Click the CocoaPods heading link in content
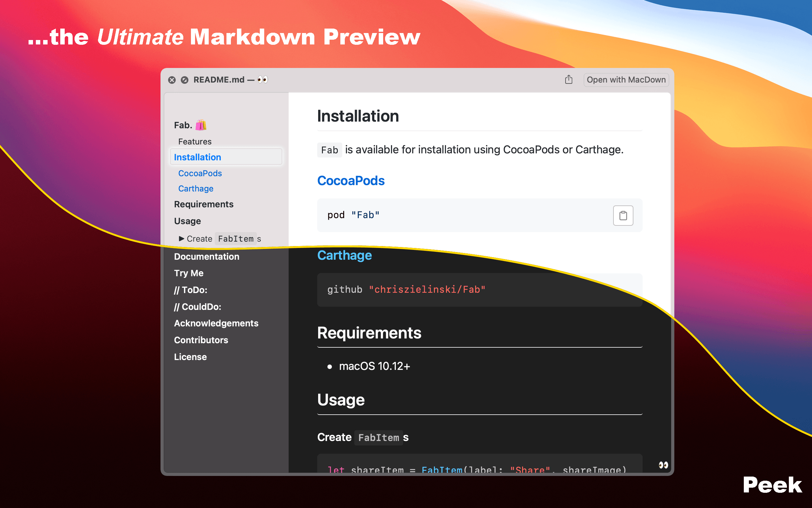Viewport: 812px width, 508px height. (x=350, y=181)
